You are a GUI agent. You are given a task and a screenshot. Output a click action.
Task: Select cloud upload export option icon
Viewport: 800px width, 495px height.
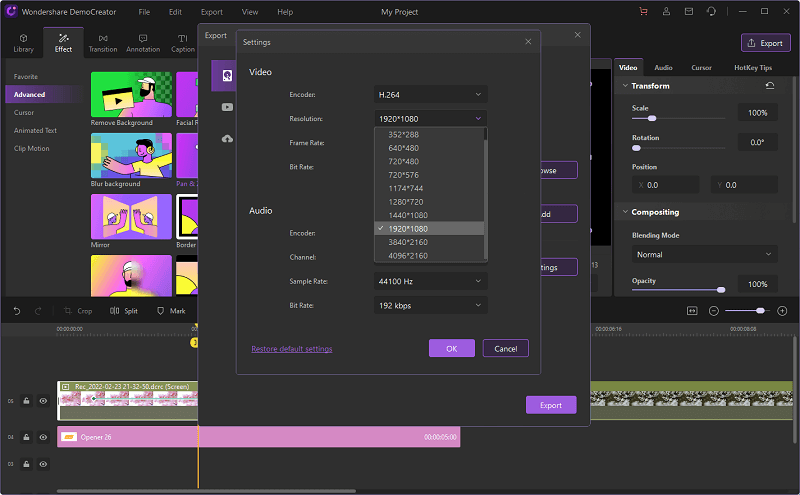click(x=227, y=139)
